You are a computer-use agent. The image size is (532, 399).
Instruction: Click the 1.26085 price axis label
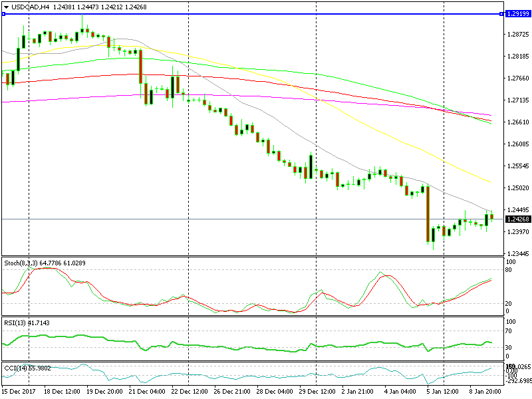pos(518,144)
